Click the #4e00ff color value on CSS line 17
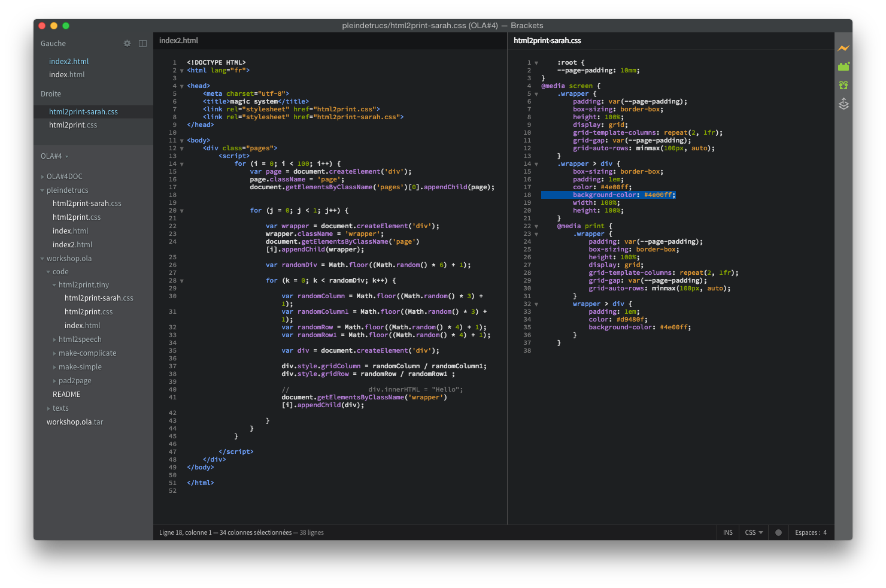Screen dimensions: 886x588 tap(616, 187)
